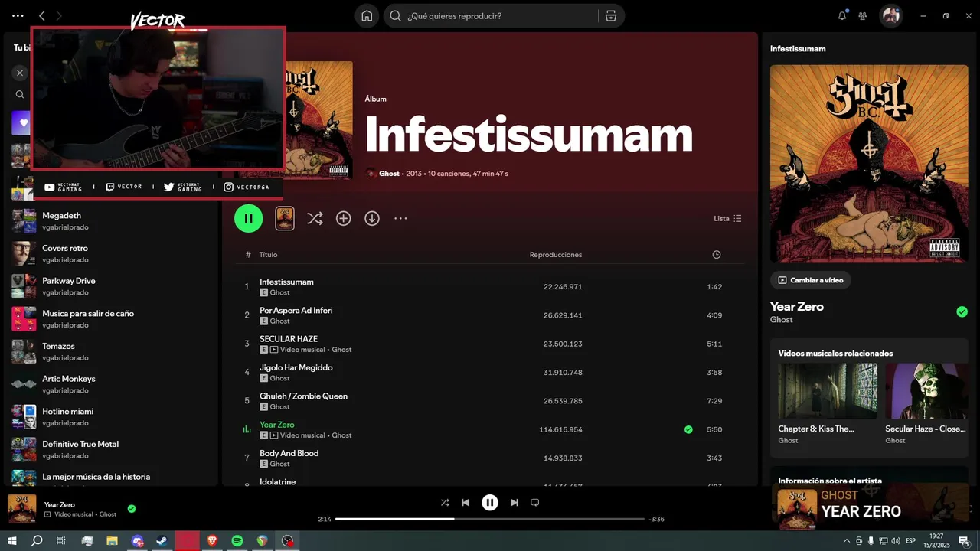Toggle shuffle for the Infestissumam album
Viewport: 980px width, 551px height.
315,218
